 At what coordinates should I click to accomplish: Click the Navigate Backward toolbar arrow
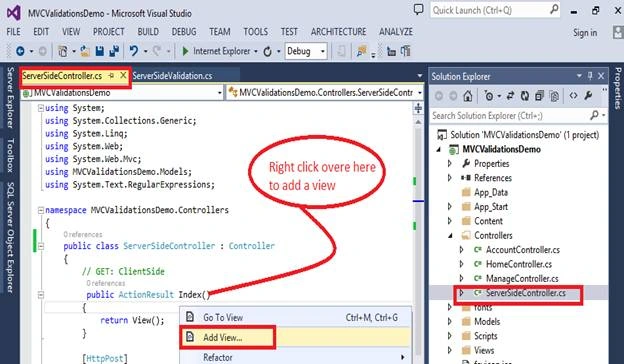click(20, 51)
